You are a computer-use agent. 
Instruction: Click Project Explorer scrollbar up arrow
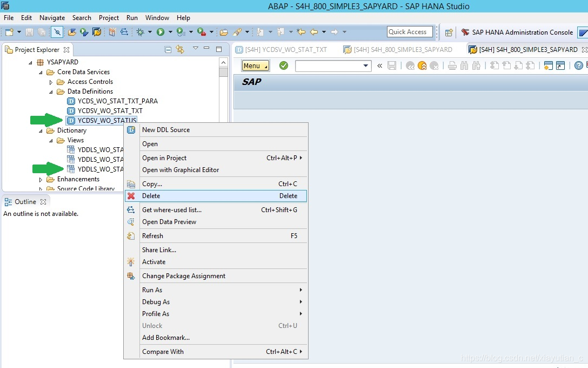(224, 62)
